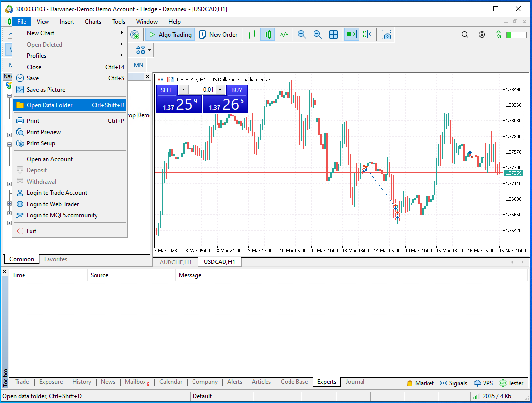
Task: Click the New Order plus icon
Action: click(202, 35)
